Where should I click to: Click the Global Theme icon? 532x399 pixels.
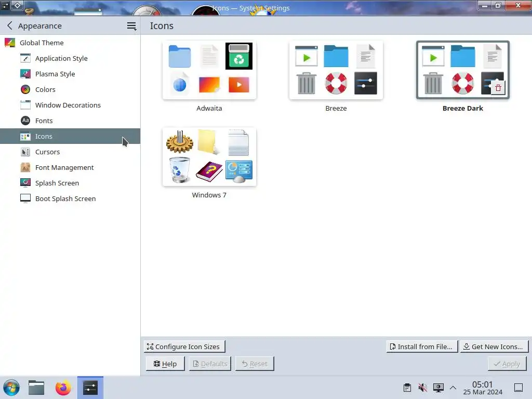pyautogui.click(x=10, y=43)
